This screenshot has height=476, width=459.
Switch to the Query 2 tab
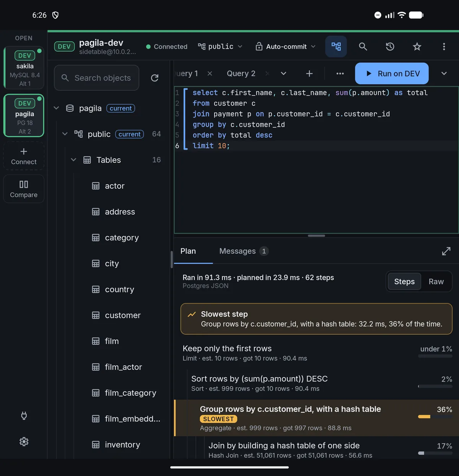(241, 73)
